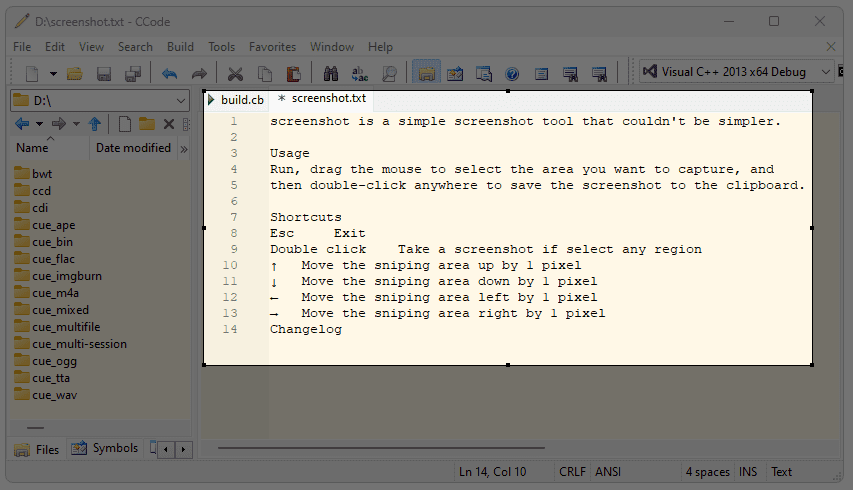Screen dimensions: 853x490
Task: Delete selected item with the X icon
Action: [x=169, y=124]
